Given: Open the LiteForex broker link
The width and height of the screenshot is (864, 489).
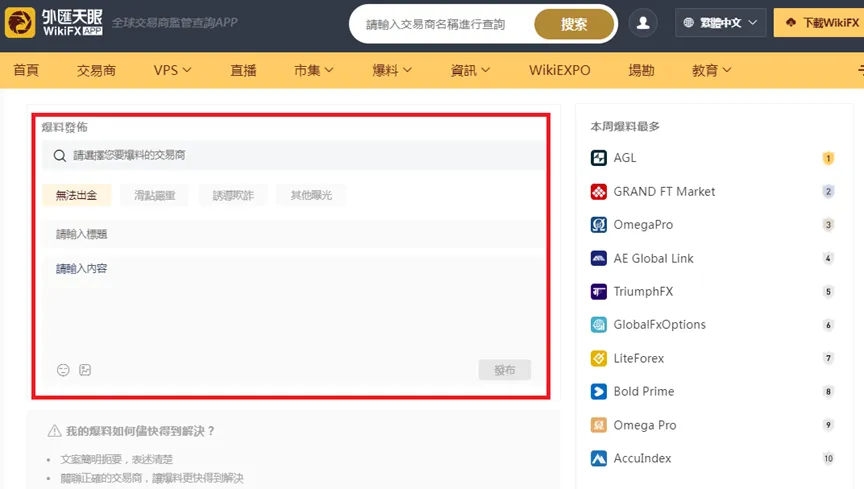Looking at the screenshot, I should [639, 358].
